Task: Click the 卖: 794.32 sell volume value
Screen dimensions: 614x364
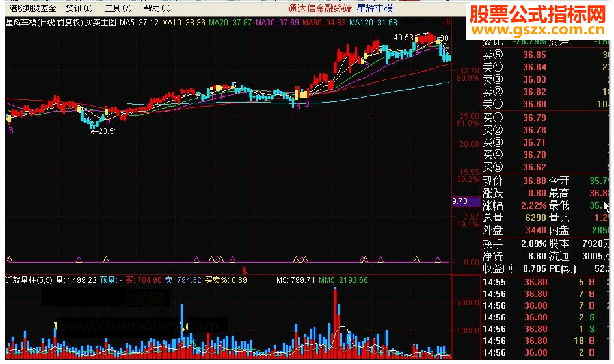Action: click(183, 280)
